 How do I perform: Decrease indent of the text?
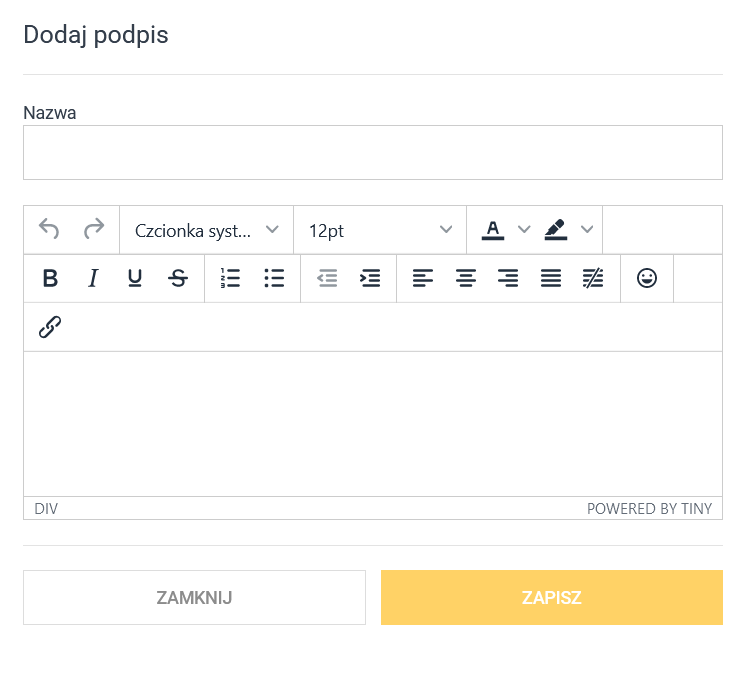[x=327, y=279]
